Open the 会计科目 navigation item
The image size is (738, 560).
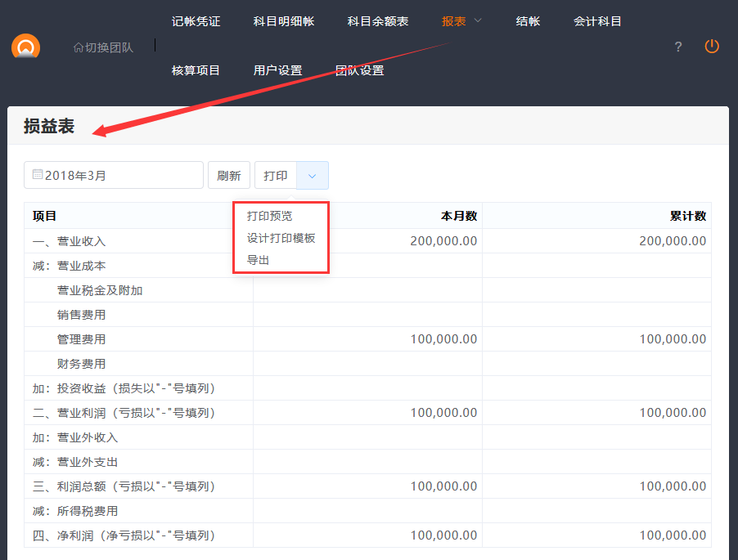tap(597, 21)
